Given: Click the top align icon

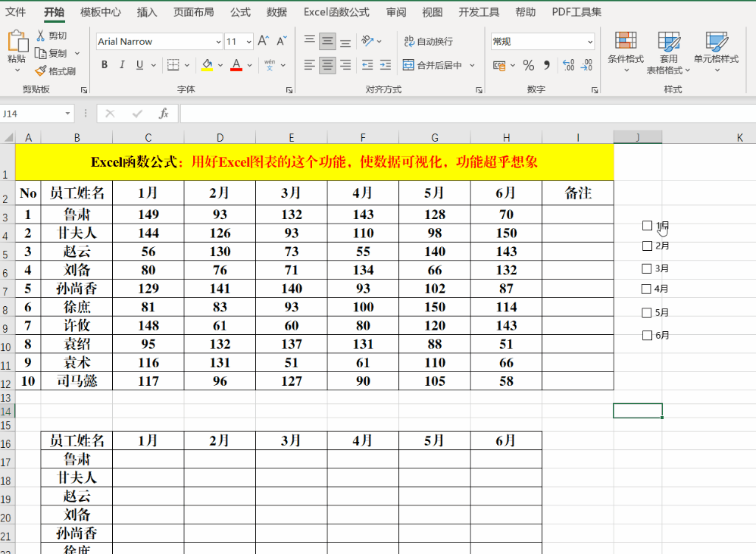Looking at the screenshot, I should 310,41.
